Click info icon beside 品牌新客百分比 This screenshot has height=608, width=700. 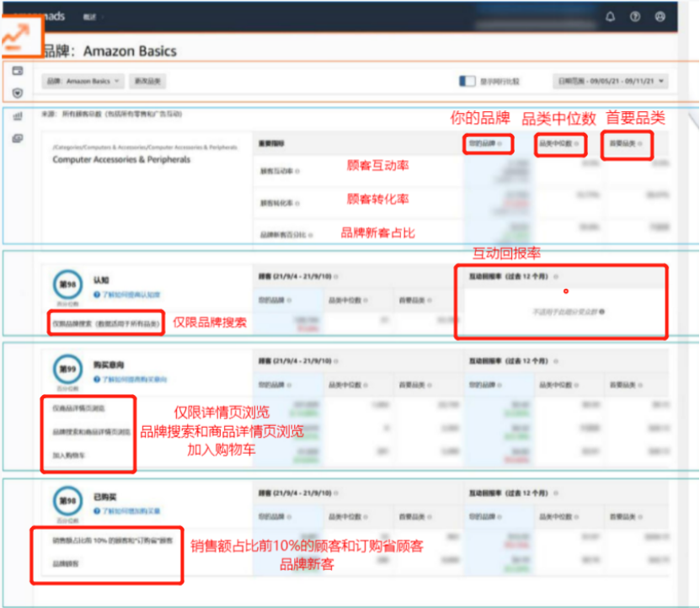point(310,235)
